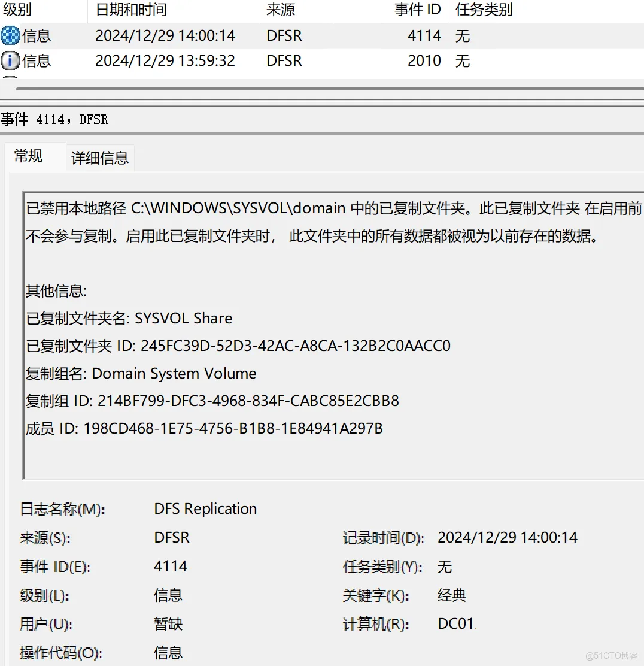Sort by the 日期和时间 column header

point(131,10)
